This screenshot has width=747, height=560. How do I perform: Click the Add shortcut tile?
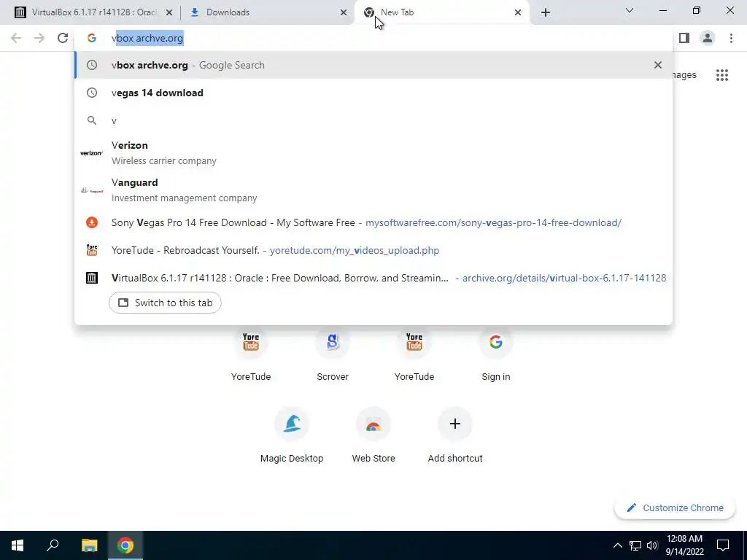click(x=455, y=435)
